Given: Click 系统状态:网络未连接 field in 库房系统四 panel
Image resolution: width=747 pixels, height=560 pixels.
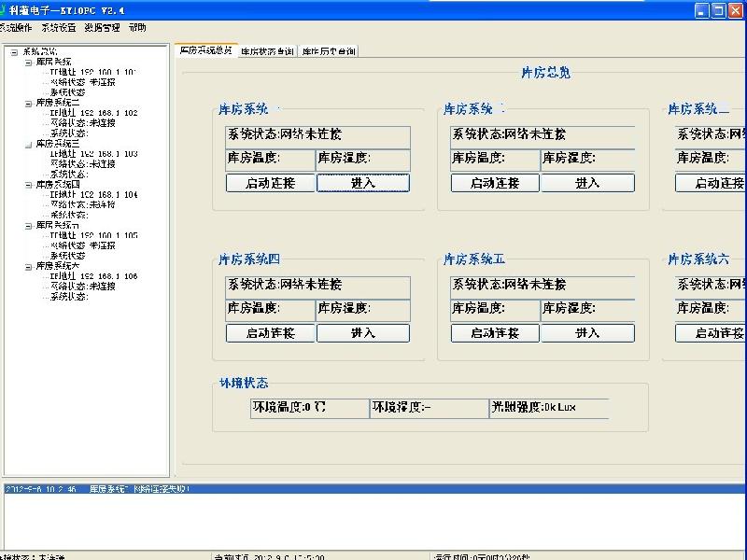Looking at the screenshot, I should (x=317, y=287).
